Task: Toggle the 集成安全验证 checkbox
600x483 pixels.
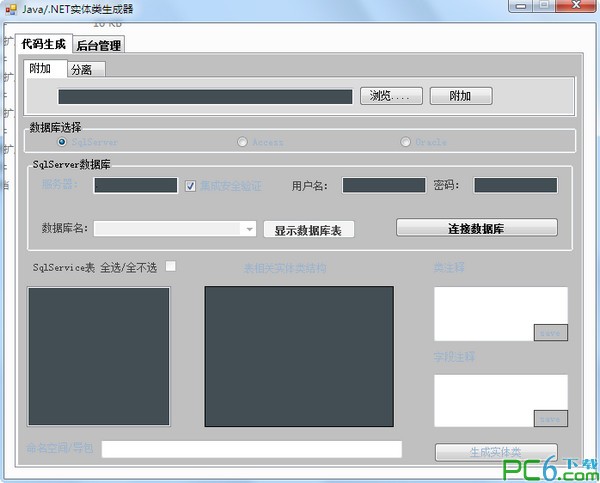Action: [190, 186]
